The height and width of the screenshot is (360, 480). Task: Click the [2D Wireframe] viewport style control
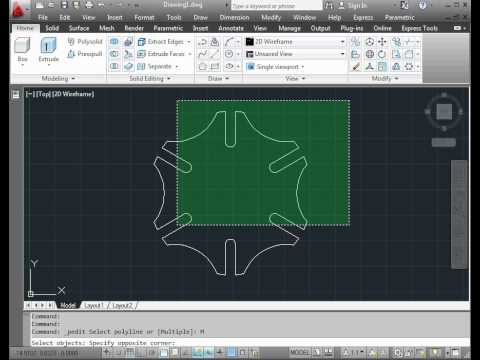coord(73,94)
